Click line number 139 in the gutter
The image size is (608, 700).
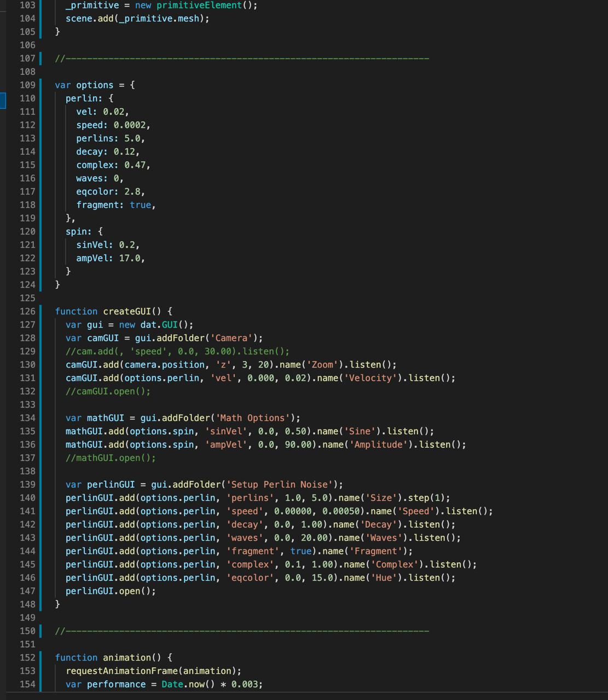coord(27,485)
